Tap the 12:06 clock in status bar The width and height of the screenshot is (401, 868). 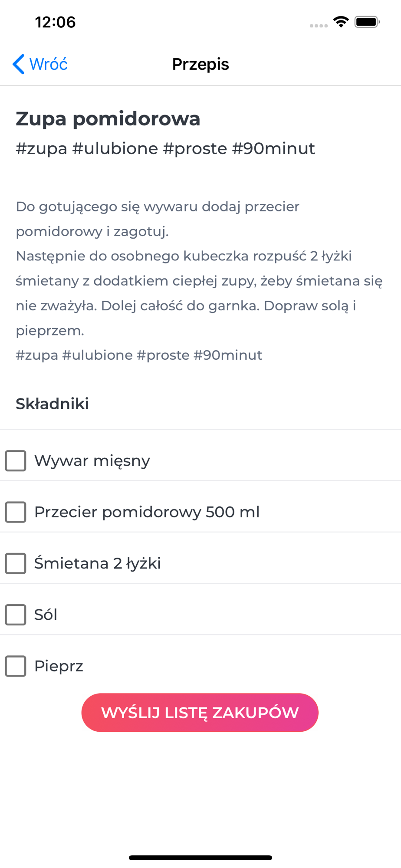(x=55, y=22)
